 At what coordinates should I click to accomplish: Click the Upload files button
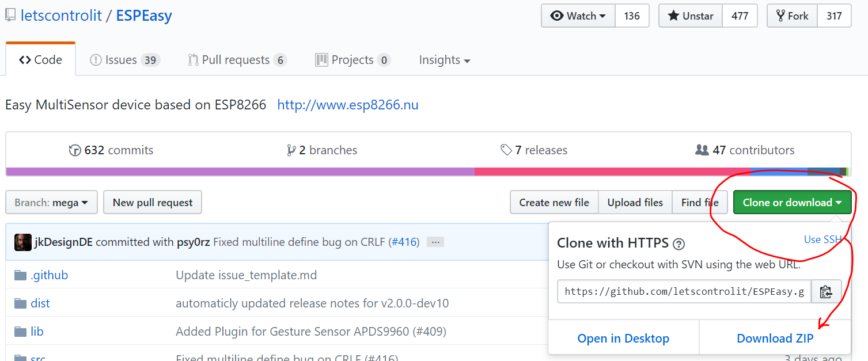[635, 203]
